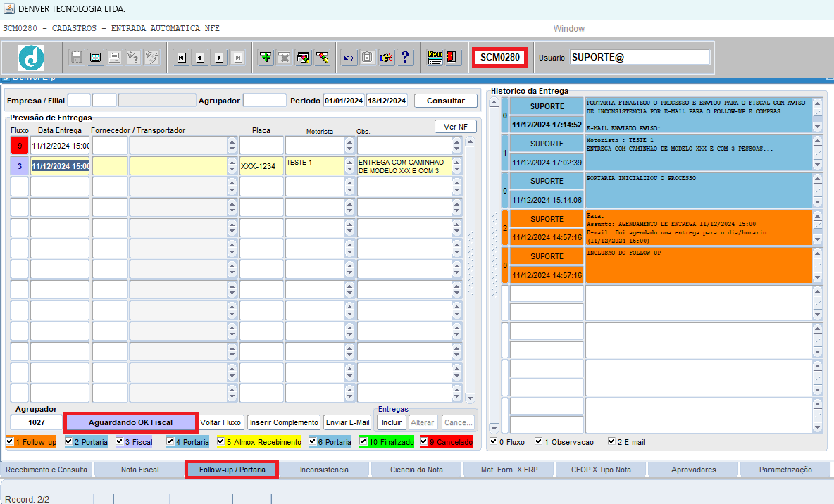Click the blue undo arrow icon
Screen dimensions: 834x504
point(349,58)
